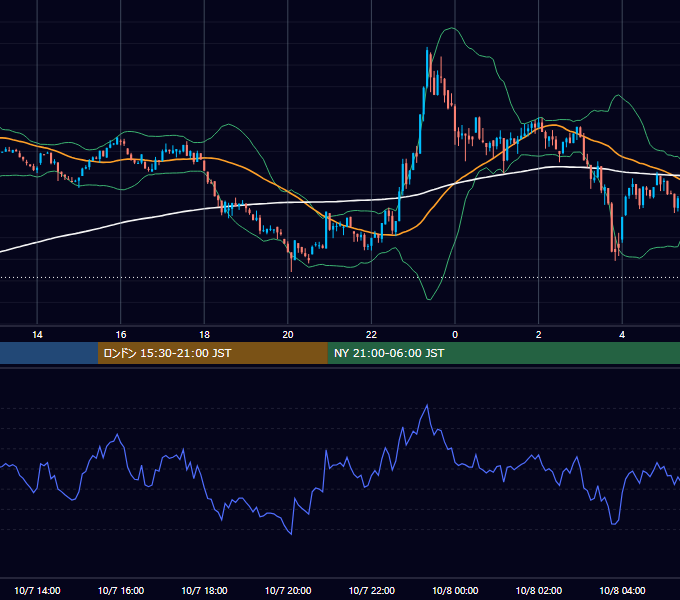Click the '10/7 18:00' date label
This screenshot has height=600, width=680.
coord(204,590)
